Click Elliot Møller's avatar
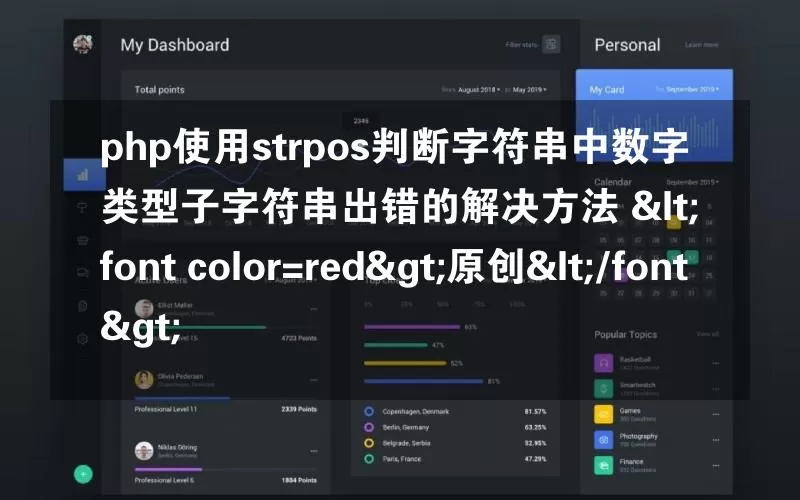800x500 pixels. coord(144,309)
